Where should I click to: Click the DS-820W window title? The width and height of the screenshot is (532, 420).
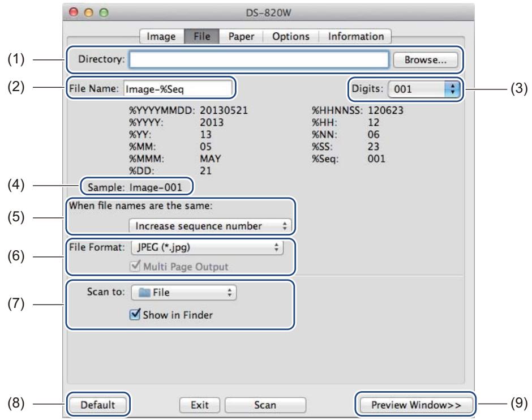268,13
